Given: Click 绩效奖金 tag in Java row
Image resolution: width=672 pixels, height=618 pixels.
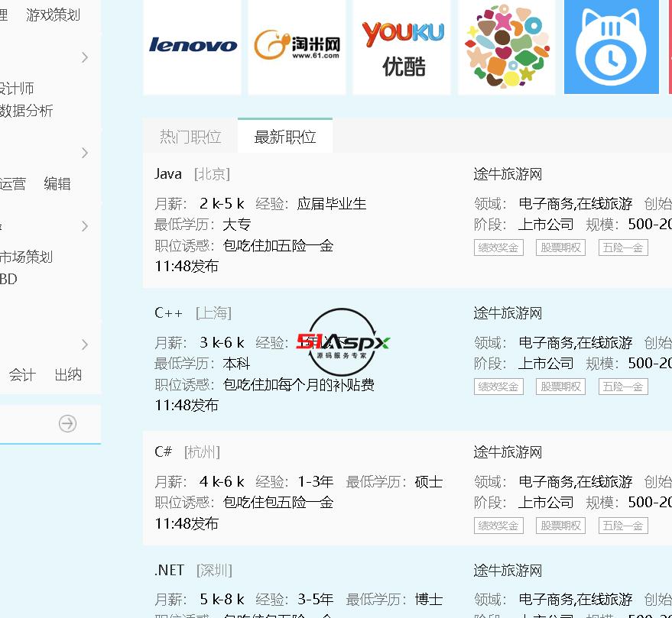Looking at the screenshot, I should [x=498, y=248].
